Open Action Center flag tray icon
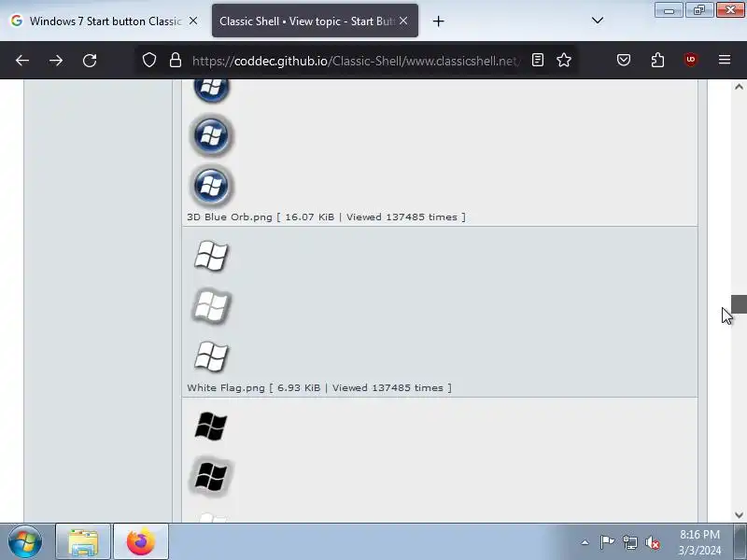The height and width of the screenshot is (560, 747). [x=607, y=542]
